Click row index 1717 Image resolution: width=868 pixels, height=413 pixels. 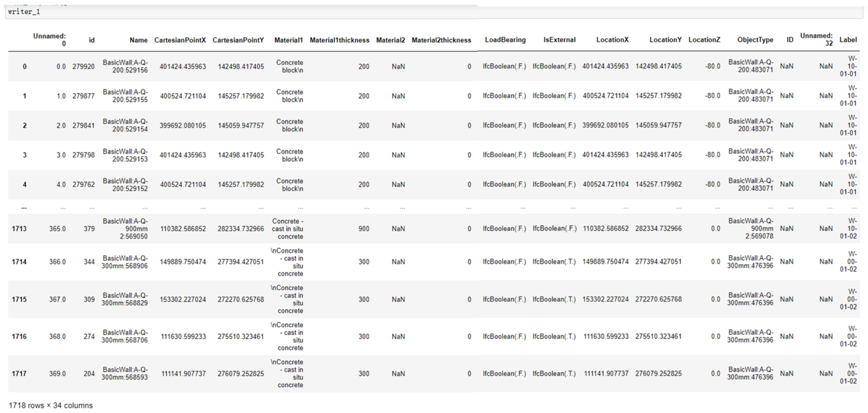click(x=19, y=374)
